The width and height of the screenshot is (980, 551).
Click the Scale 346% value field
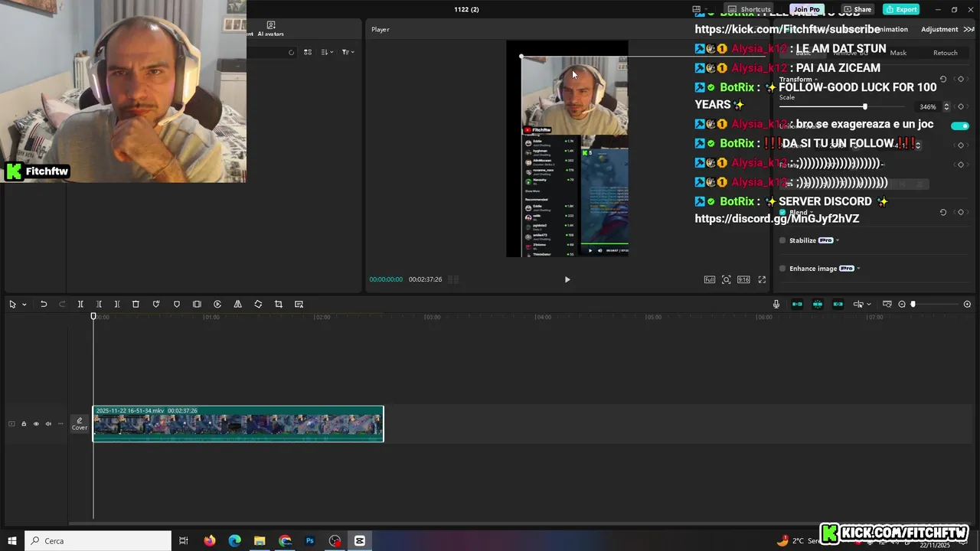pyautogui.click(x=928, y=107)
